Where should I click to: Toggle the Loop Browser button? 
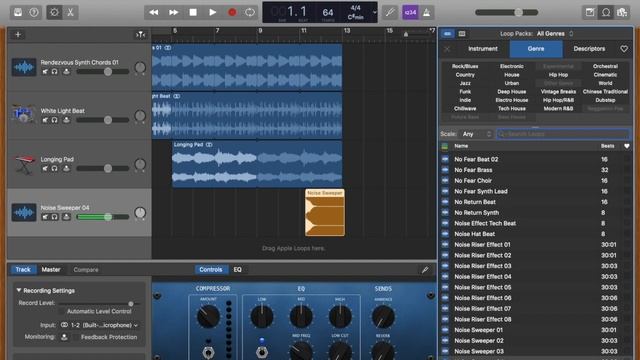606,12
